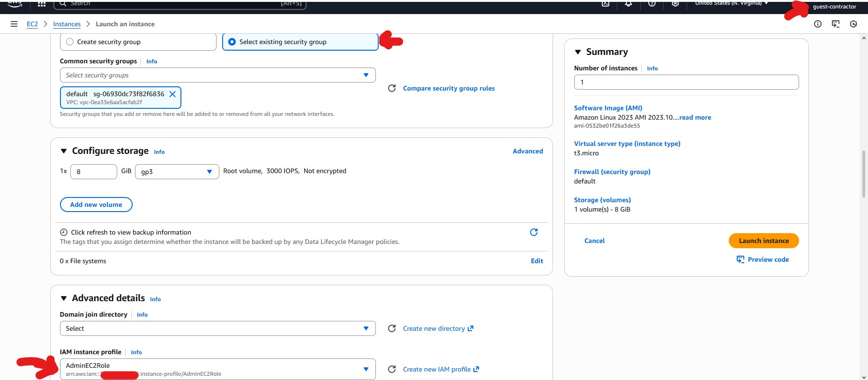This screenshot has width=868, height=380.
Task: Choose Select existing security group option
Action: [x=232, y=42]
